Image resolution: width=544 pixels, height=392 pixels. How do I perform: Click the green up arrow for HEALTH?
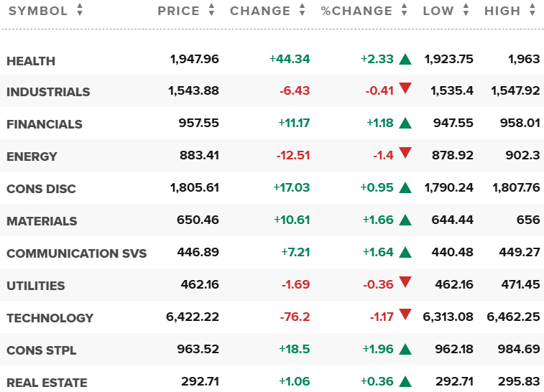[405, 60]
